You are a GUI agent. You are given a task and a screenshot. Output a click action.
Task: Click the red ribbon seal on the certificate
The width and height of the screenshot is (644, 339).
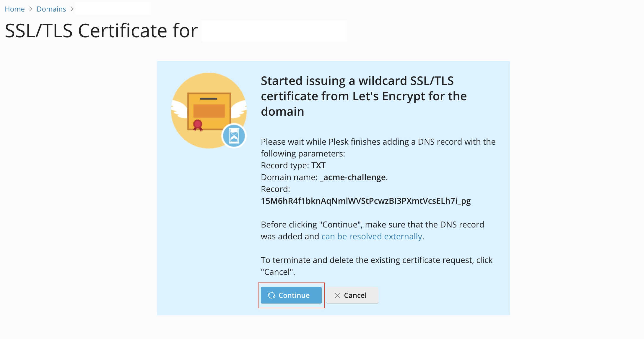coord(198,125)
